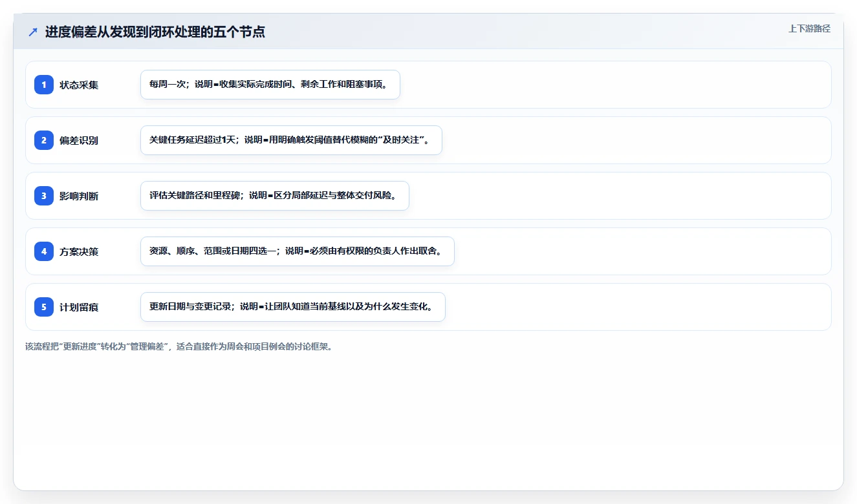
Task: Select the 计划留痕 step label
Action: coord(79,307)
